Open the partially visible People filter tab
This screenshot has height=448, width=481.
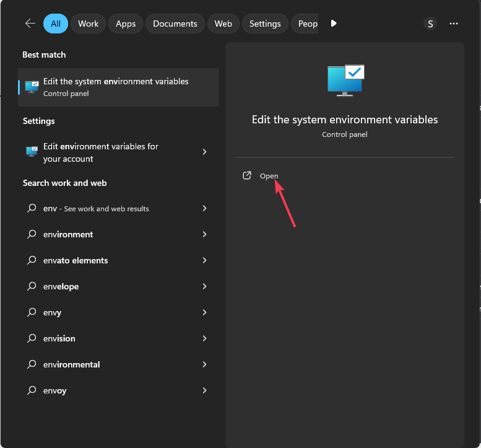pyautogui.click(x=305, y=24)
